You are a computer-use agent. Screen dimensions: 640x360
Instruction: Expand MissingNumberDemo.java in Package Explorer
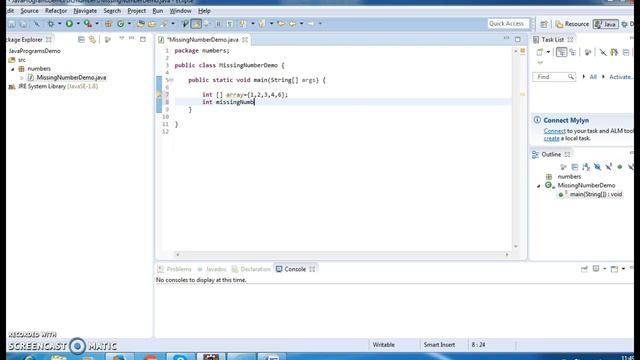22,78
